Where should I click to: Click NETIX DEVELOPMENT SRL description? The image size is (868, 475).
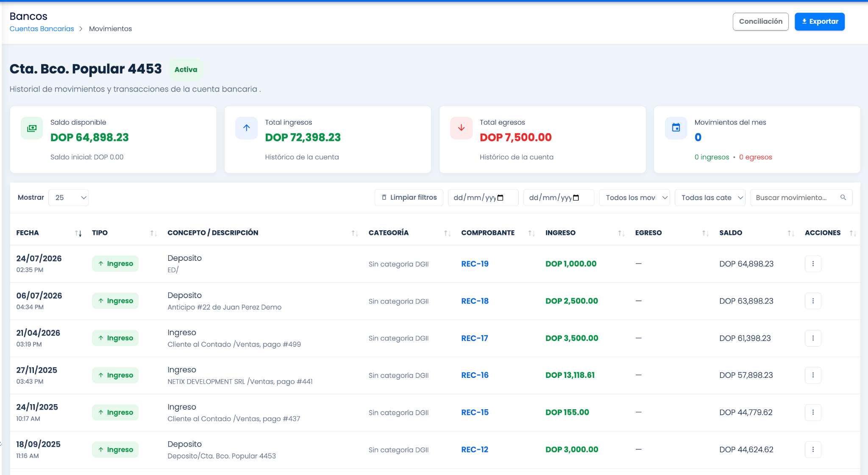click(240, 382)
